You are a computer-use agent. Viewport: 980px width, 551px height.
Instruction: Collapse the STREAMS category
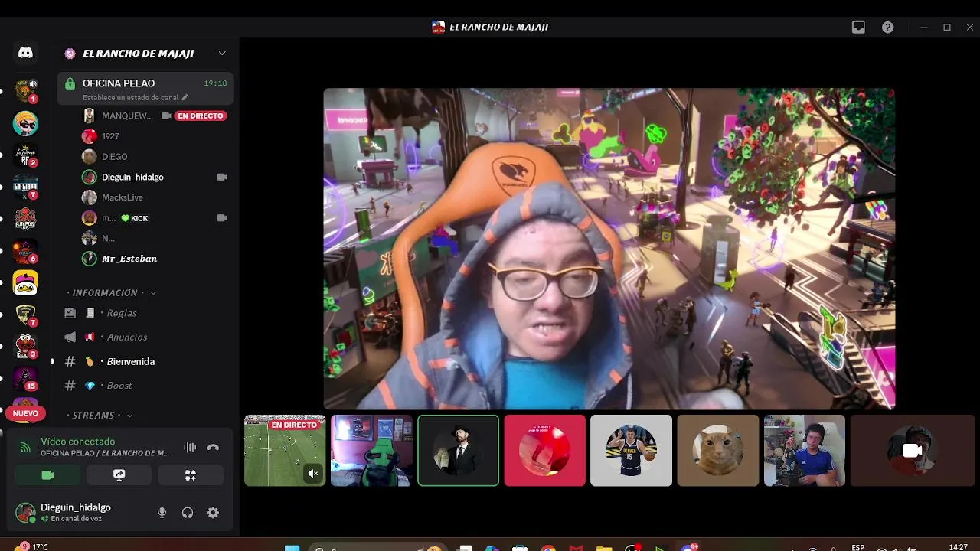pos(100,416)
